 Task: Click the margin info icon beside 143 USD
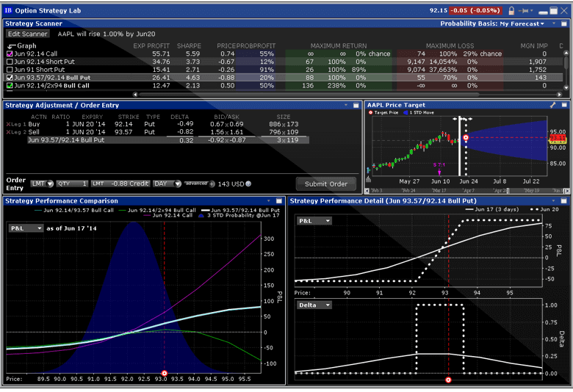tap(248, 184)
